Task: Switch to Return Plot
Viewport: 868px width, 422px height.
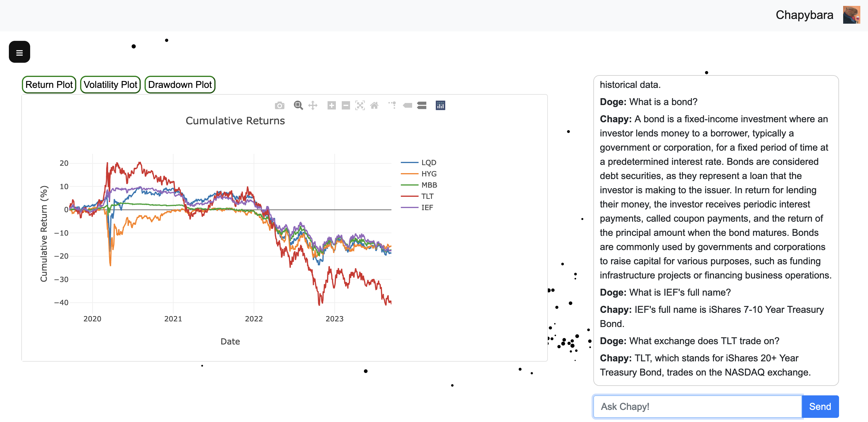Action: 49,85
